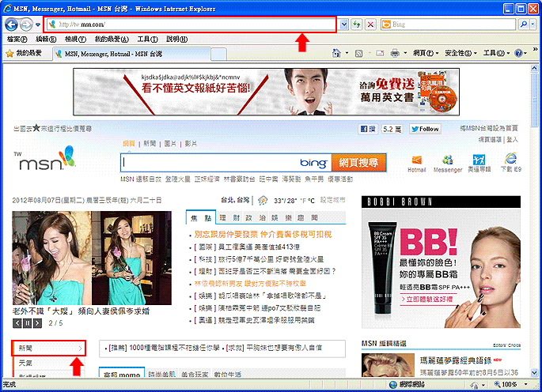Open the 工具(O) command bar menu
The width and height of the screenshot is (542, 392).
tap(496, 53)
